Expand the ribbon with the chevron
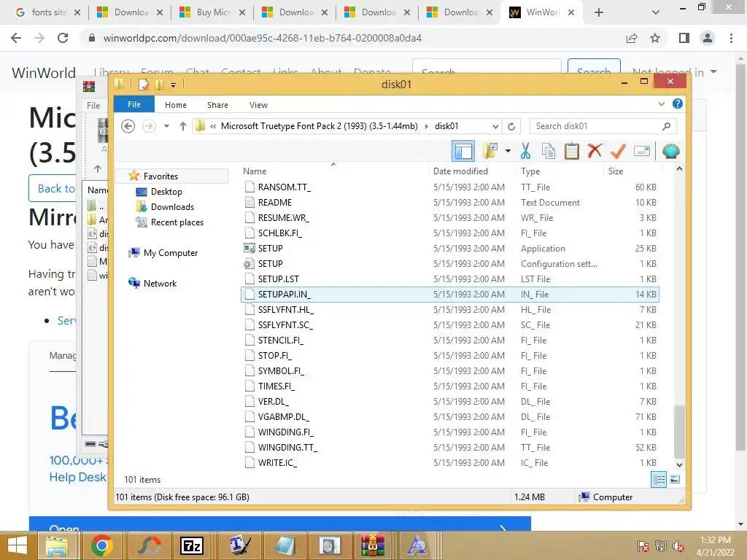This screenshot has width=747, height=560. point(661,104)
